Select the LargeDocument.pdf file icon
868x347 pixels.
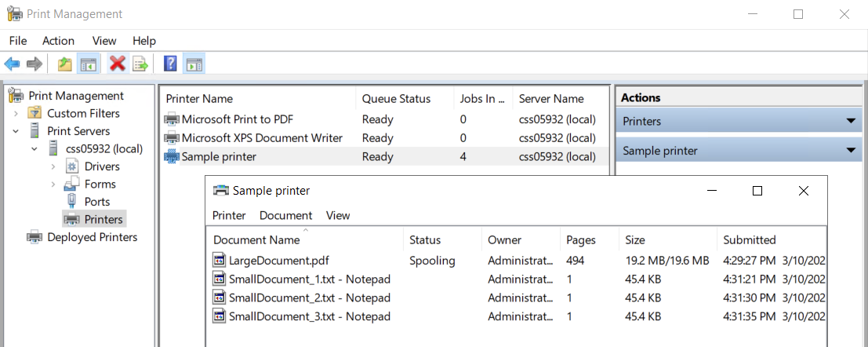[220, 261]
